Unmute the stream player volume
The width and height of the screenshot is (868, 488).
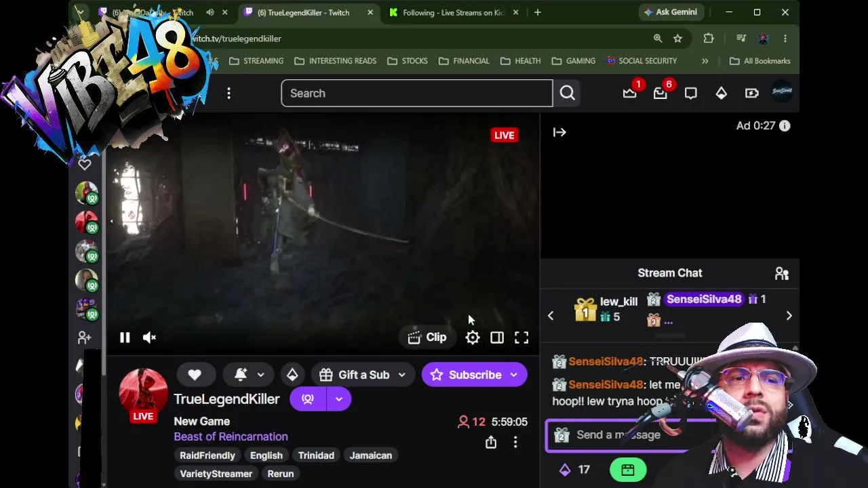(x=150, y=338)
